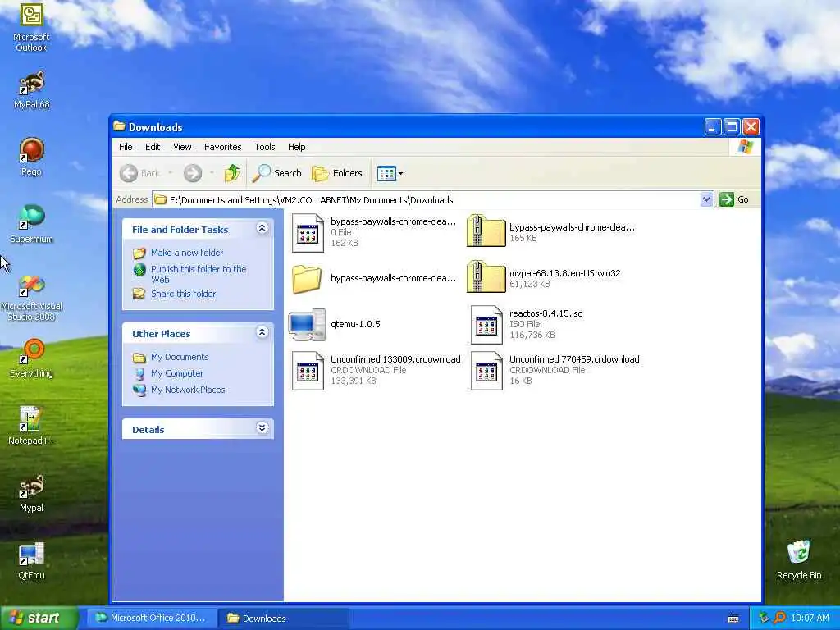Collapse File and Folder Tasks panel
Viewport: 840px width, 630px height.
pyautogui.click(x=262, y=228)
